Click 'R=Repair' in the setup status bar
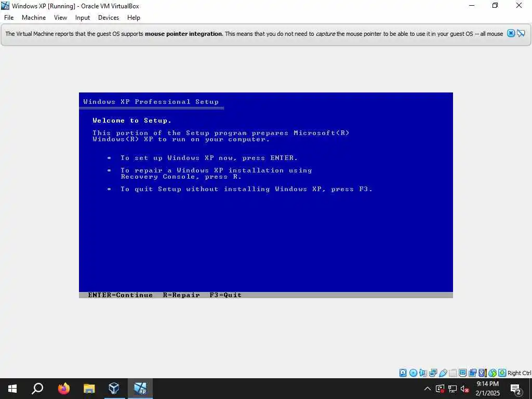The height and width of the screenshot is (399, 532). tap(181, 295)
